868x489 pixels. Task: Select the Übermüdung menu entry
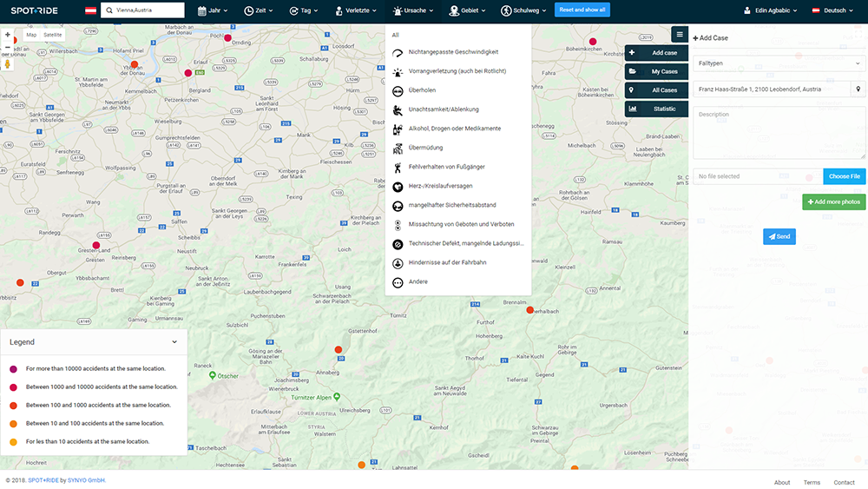(x=425, y=148)
